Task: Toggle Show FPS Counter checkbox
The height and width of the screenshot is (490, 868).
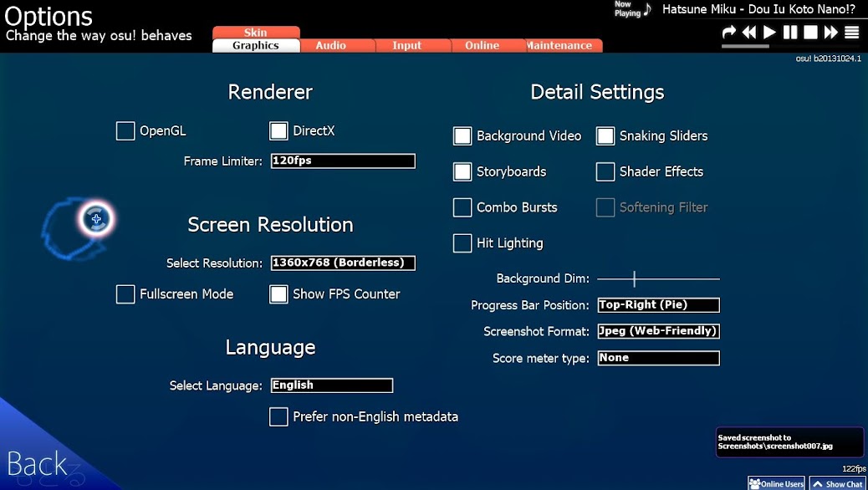Action: click(x=278, y=294)
